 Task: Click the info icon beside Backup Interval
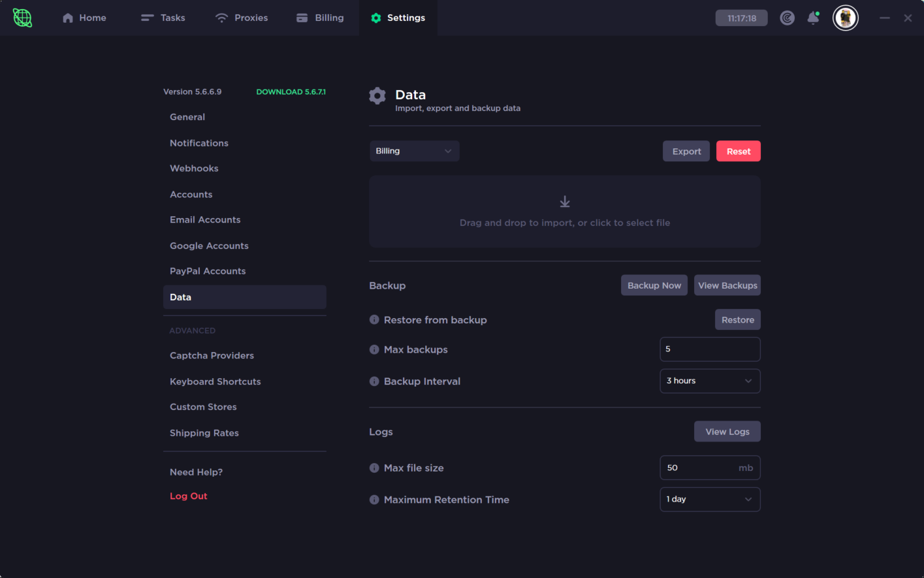point(374,381)
